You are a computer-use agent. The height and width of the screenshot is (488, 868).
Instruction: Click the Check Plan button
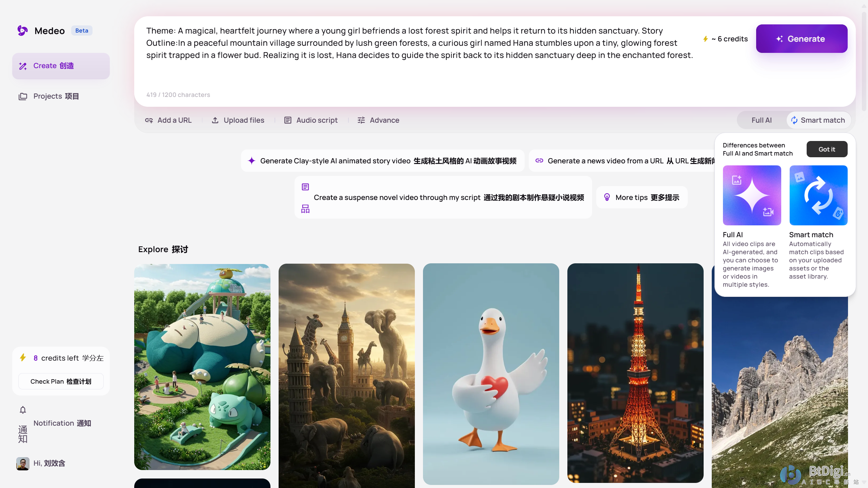click(61, 381)
